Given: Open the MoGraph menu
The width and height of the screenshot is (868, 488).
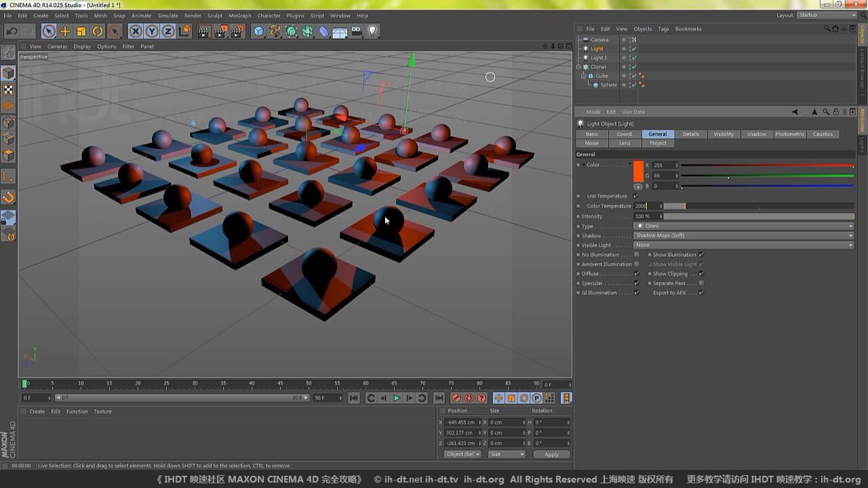Looking at the screenshot, I should click(239, 16).
